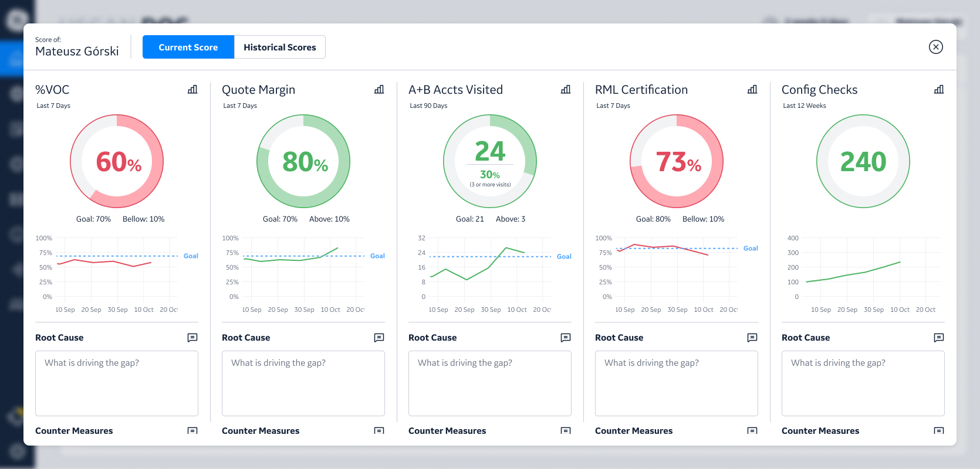Open the Quote Margin Root Cause comment icon
This screenshot has width=980, height=469.
379,338
